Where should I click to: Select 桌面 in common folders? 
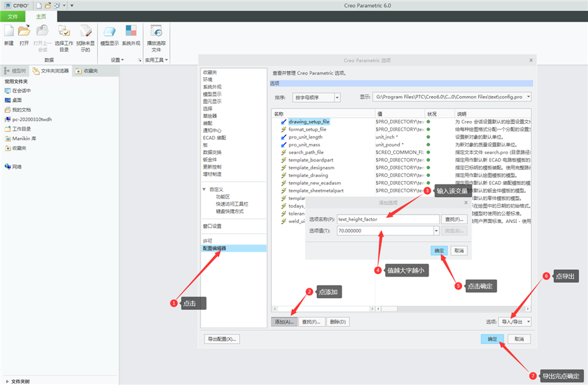pyautogui.click(x=13, y=100)
